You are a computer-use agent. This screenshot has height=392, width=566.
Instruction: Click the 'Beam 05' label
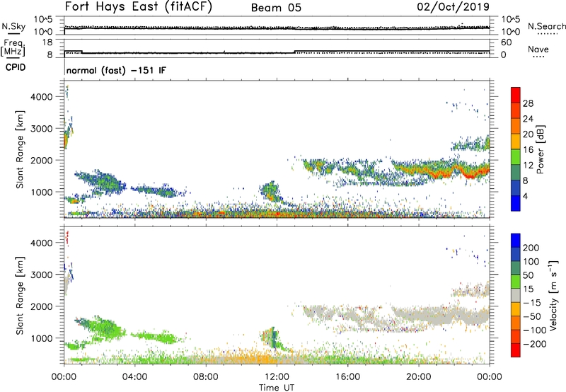276,8
